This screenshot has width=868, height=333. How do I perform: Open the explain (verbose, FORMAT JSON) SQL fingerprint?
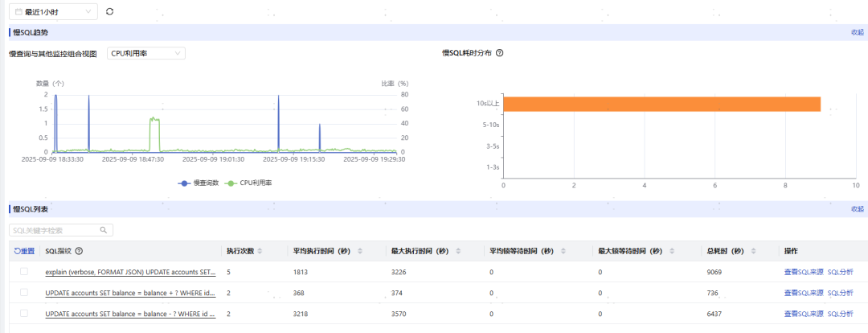coord(130,272)
